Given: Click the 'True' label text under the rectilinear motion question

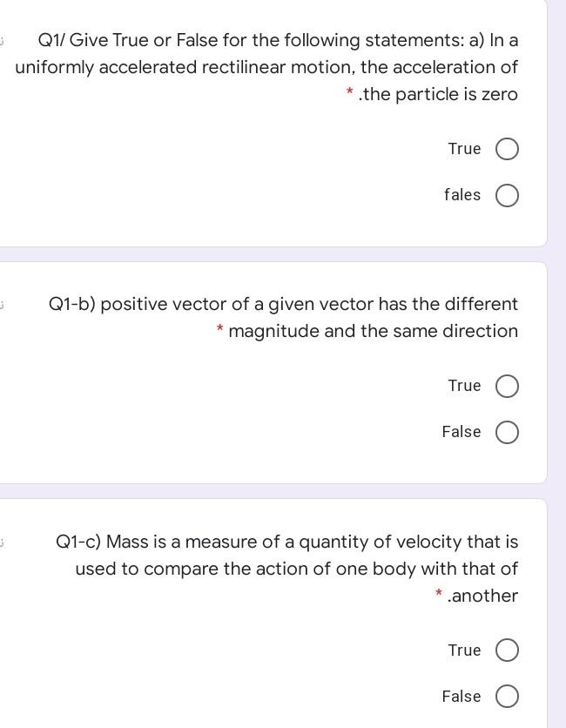Looking at the screenshot, I should tap(464, 149).
